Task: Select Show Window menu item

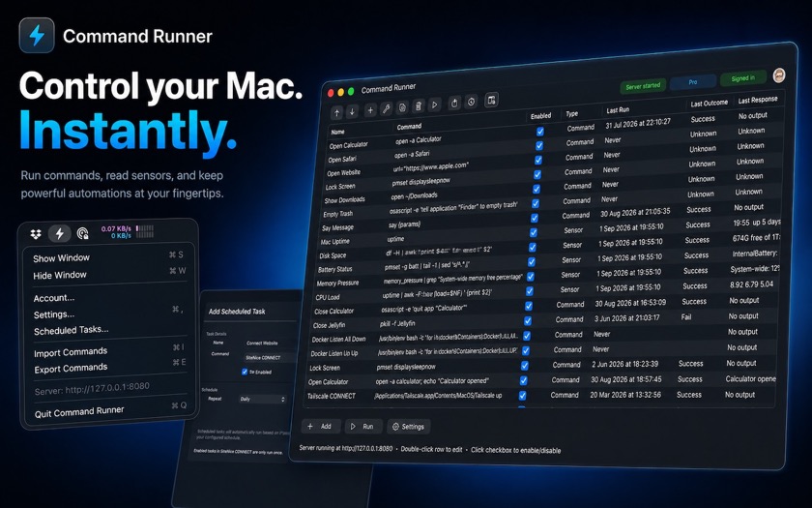Action: coord(108,257)
